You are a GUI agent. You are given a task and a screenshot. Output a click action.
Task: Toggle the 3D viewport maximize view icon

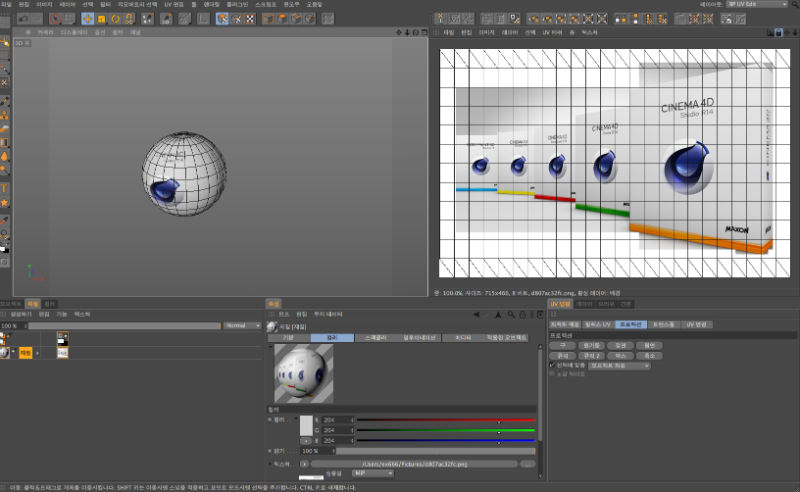(x=424, y=32)
